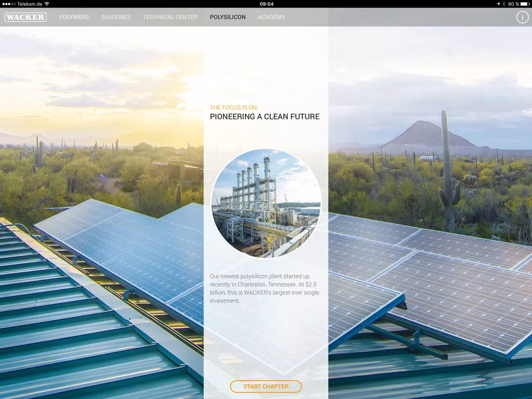Go to the Technical Center tab
532x399 pixels.
170,17
